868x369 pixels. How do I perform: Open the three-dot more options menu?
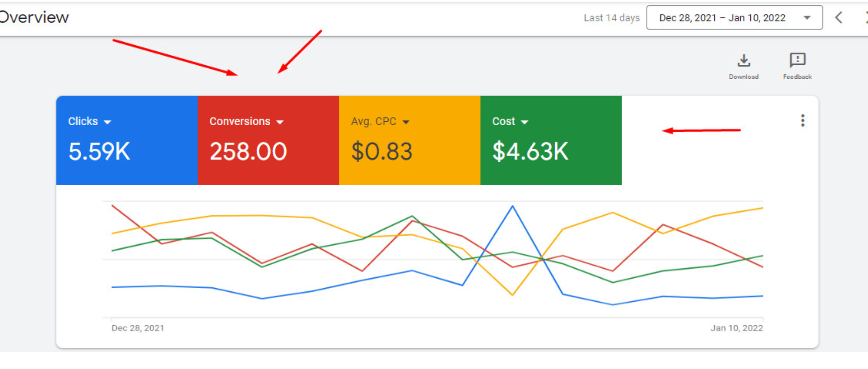click(x=802, y=120)
